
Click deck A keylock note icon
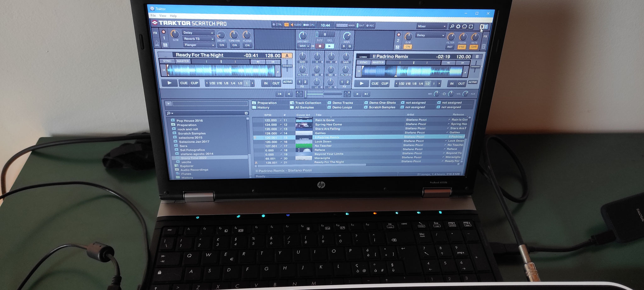pos(278,71)
